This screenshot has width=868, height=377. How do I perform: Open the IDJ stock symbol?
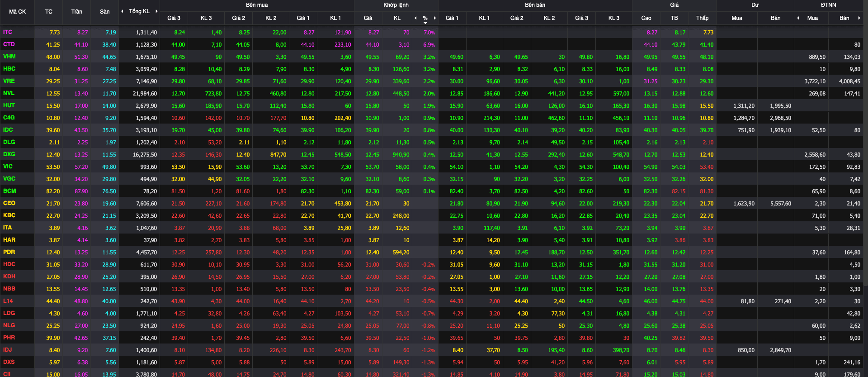[x=7, y=350]
